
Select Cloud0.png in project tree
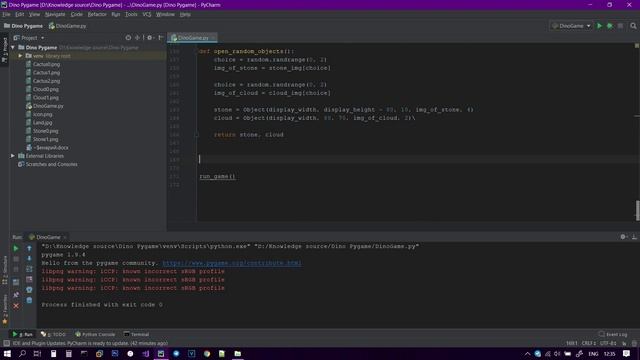click(45, 89)
